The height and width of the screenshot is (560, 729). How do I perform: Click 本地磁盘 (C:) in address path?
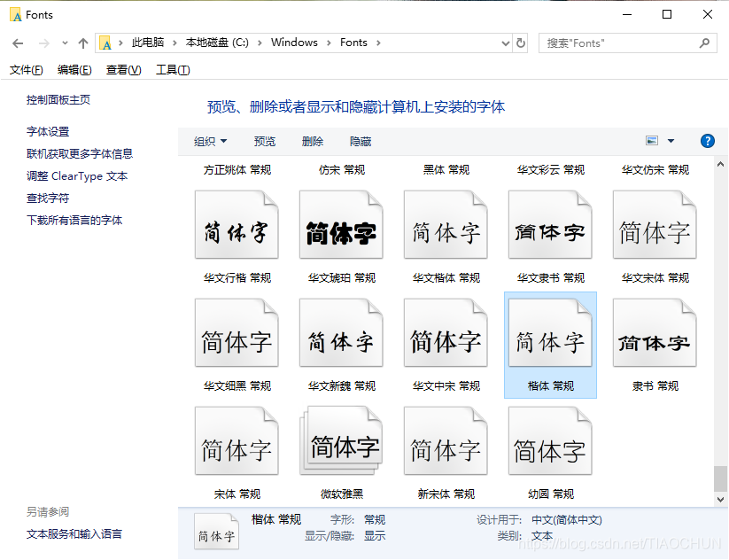click(217, 43)
